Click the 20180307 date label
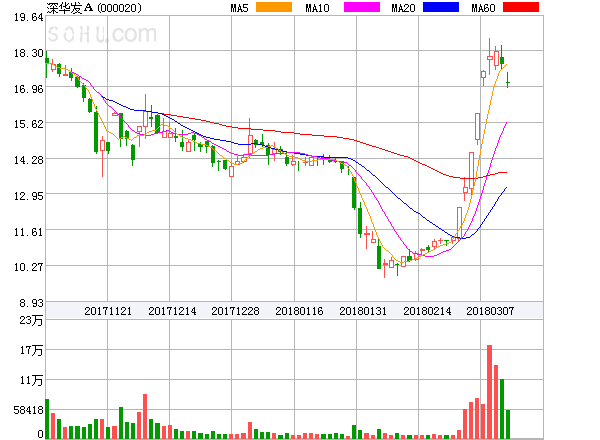The image size is (600, 440). pyautogui.click(x=490, y=311)
